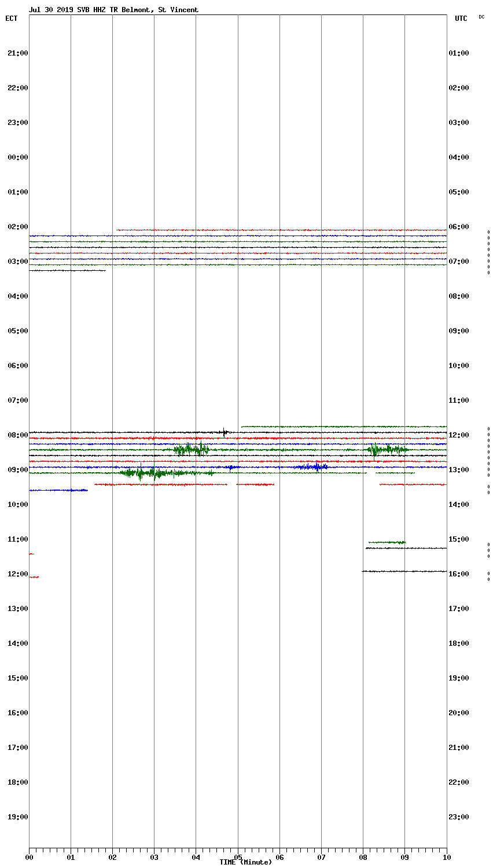Select the ECT 03:00 time label
Image resolution: width=493 pixels, height=868 pixels.
click(x=18, y=262)
